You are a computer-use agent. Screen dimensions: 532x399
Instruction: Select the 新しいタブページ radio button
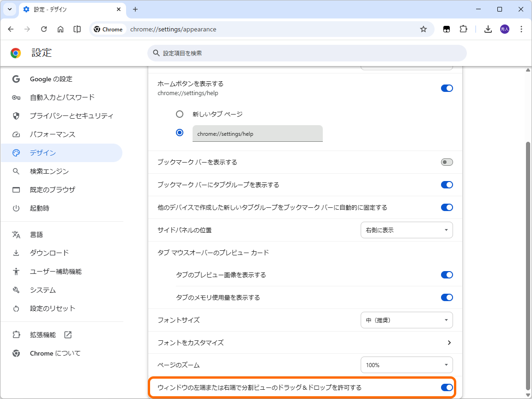click(x=180, y=114)
